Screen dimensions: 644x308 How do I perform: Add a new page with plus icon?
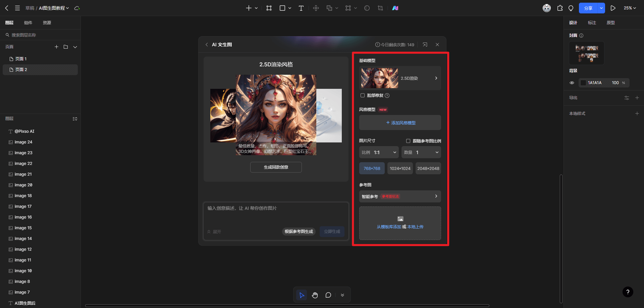pos(57,47)
